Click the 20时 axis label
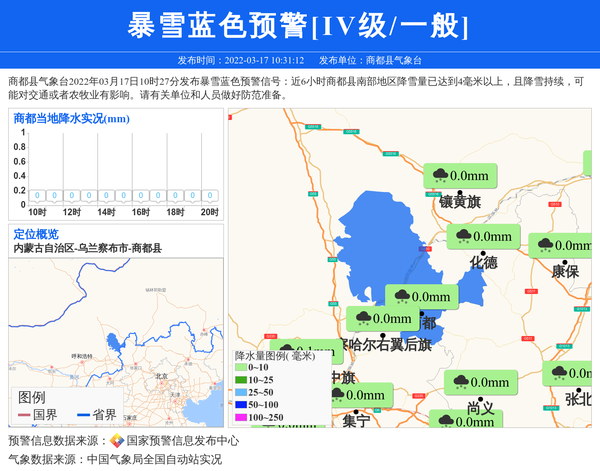 [x=210, y=212]
